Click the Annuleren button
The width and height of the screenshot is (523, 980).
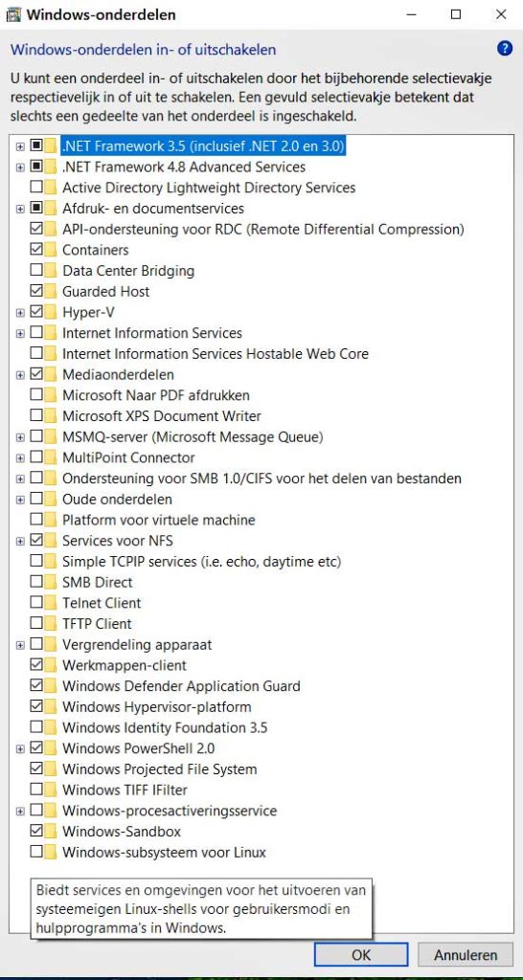point(466,955)
